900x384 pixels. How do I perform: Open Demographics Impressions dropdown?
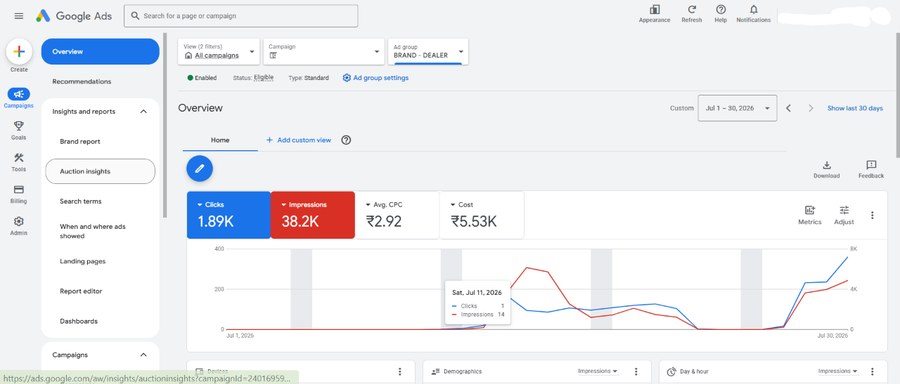point(598,371)
